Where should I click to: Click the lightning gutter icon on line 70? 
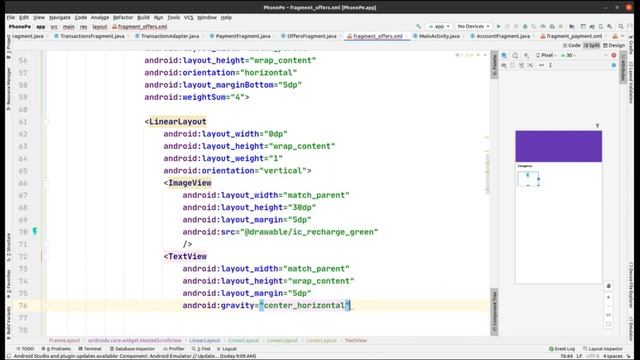(35, 231)
